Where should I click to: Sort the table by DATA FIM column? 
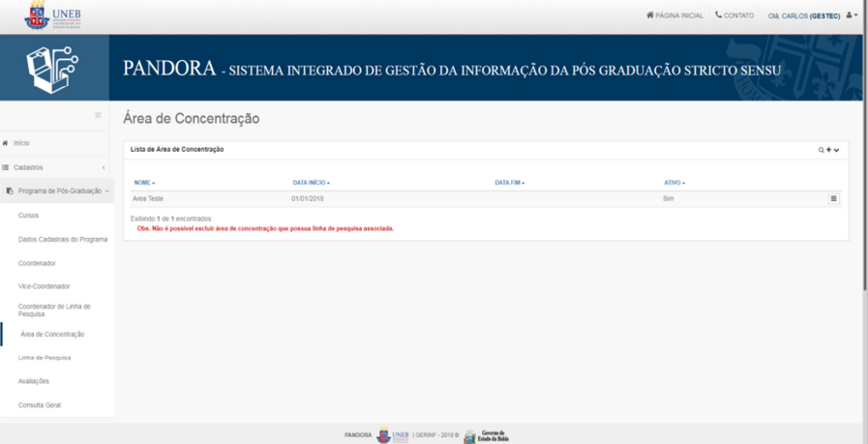click(x=509, y=183)
